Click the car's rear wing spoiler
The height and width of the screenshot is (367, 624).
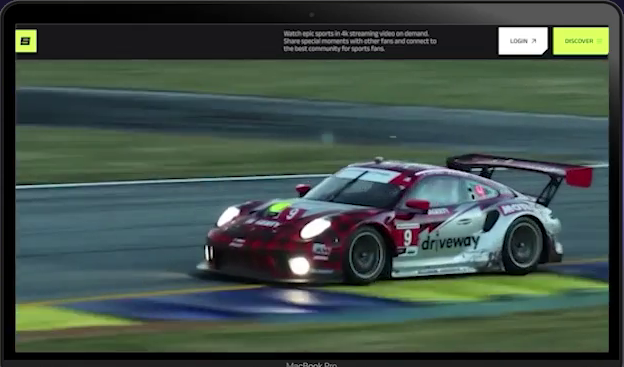pos(520,171)
